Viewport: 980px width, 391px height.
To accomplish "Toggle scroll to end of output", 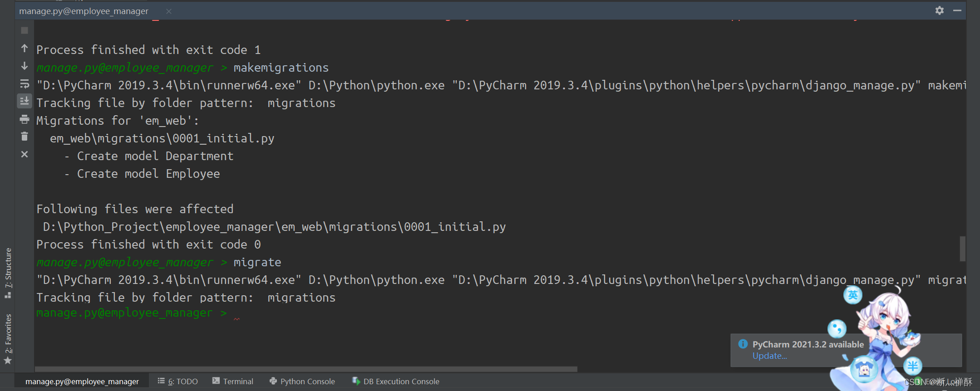I will click(x=25, y=101).
